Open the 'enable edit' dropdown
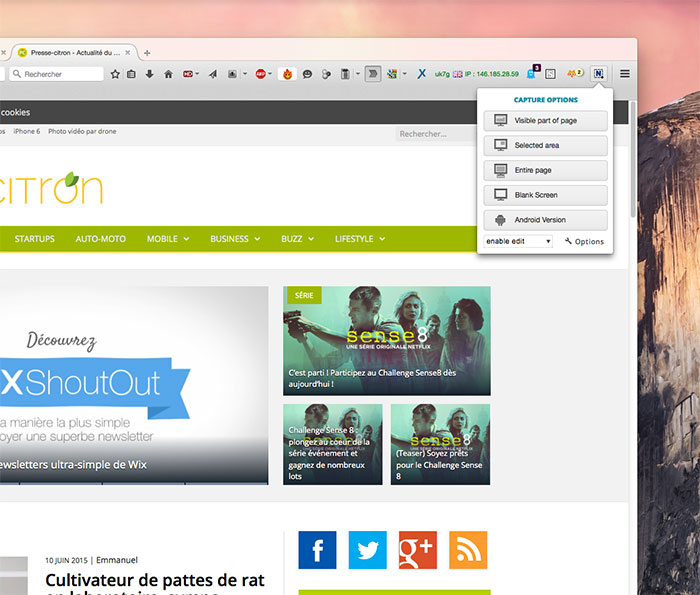The width and height of the screenshot is (700, 595). click(x=518, y=241)
